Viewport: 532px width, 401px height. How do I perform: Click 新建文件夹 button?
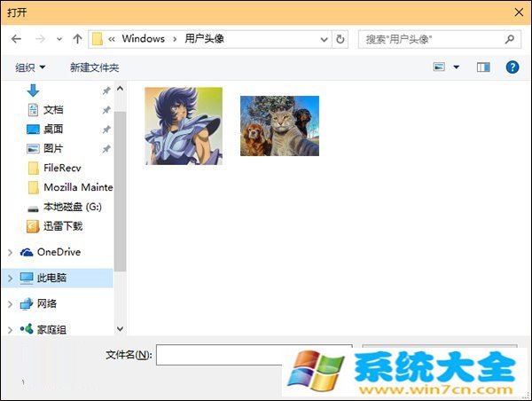click(95, 67)
